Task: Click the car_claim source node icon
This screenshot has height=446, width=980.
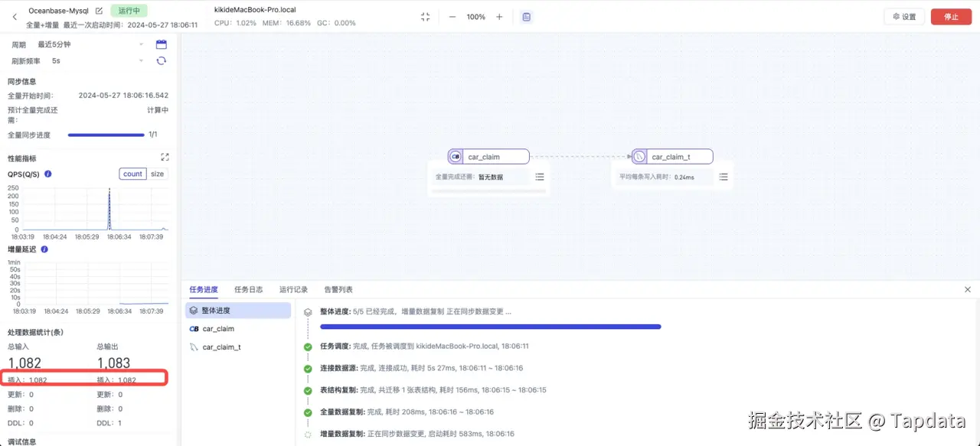Action: point(456,157)
